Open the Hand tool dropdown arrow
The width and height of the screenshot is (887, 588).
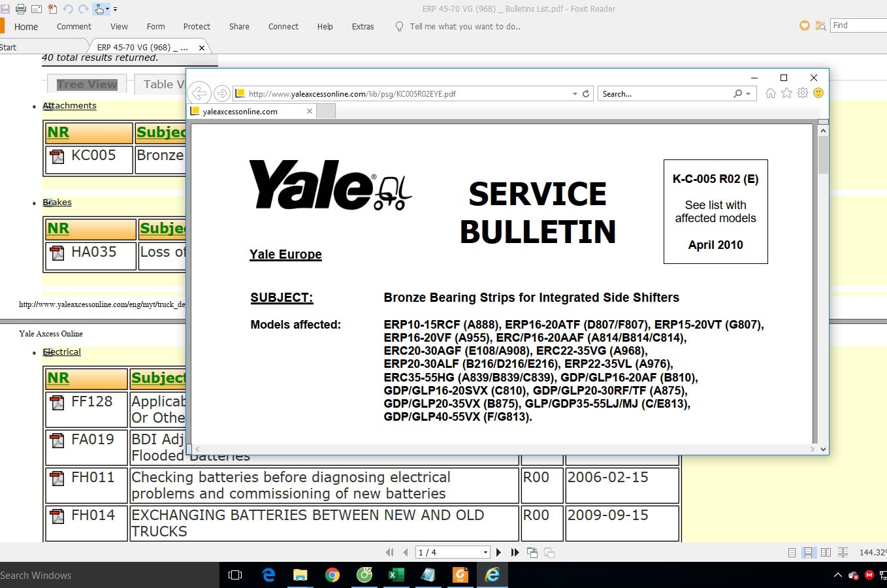(107, 9)
